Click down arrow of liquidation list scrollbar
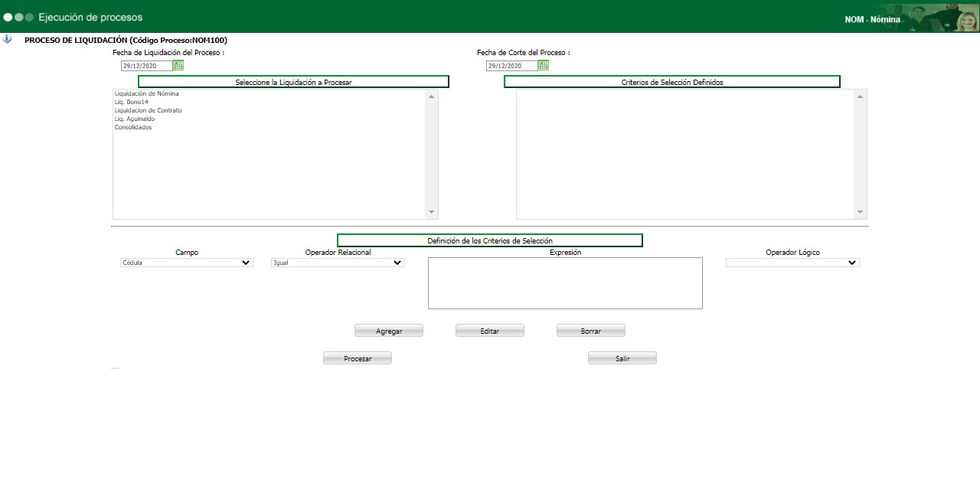The width and height of the screenshot is (980, 483). tap(432, 212)
